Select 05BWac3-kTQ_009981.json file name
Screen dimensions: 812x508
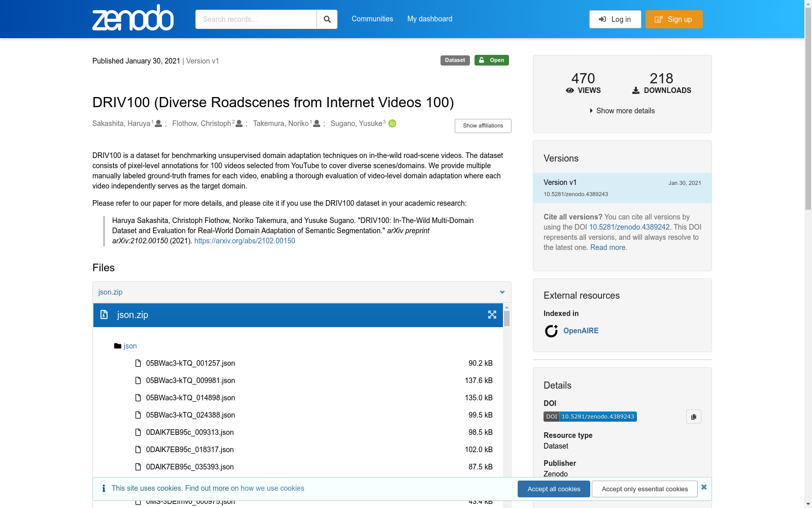[190, 380]
